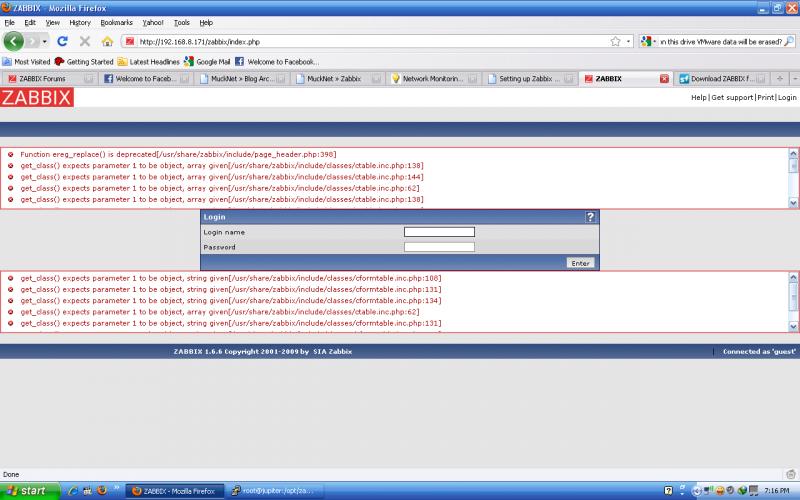800x500 pixels.
Task: Click the ctable.inc.php:144 error line
Action: click(x=221, y=177)
